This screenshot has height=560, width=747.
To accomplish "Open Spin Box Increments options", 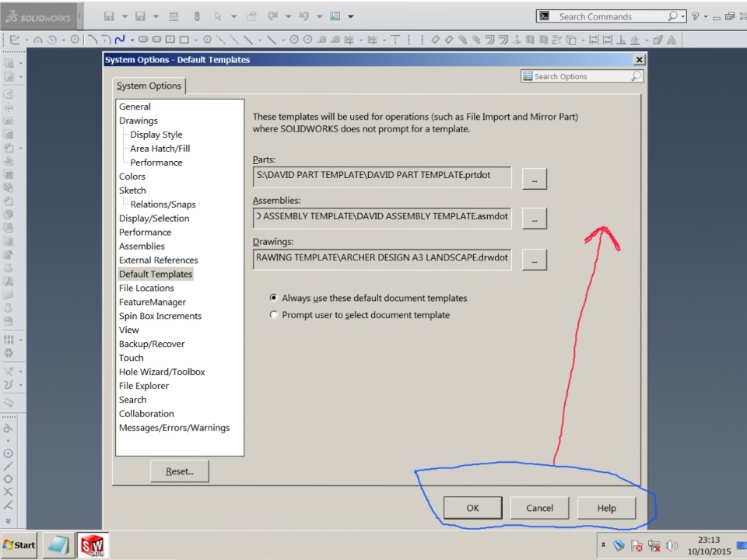I will tap(160, 316).
